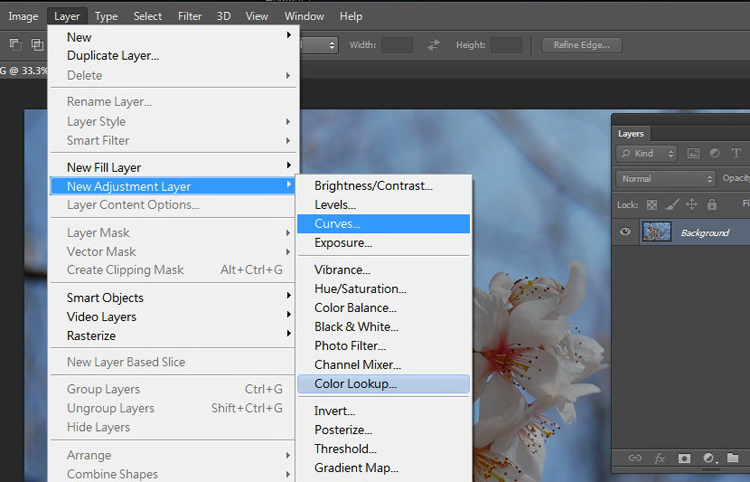Enable pixel layer filter in Layers panel
The image size is (750, 482).
pyautogui.click(x=693, y=153)
